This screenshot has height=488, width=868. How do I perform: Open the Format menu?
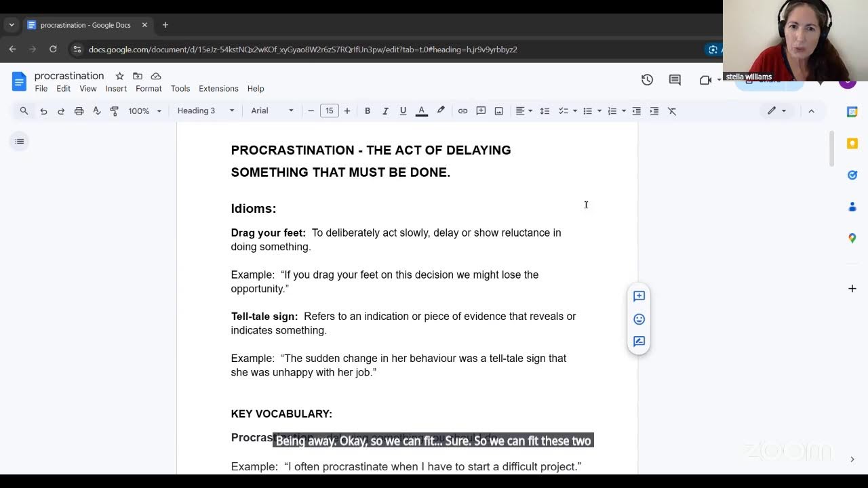(x=149, y=89)
